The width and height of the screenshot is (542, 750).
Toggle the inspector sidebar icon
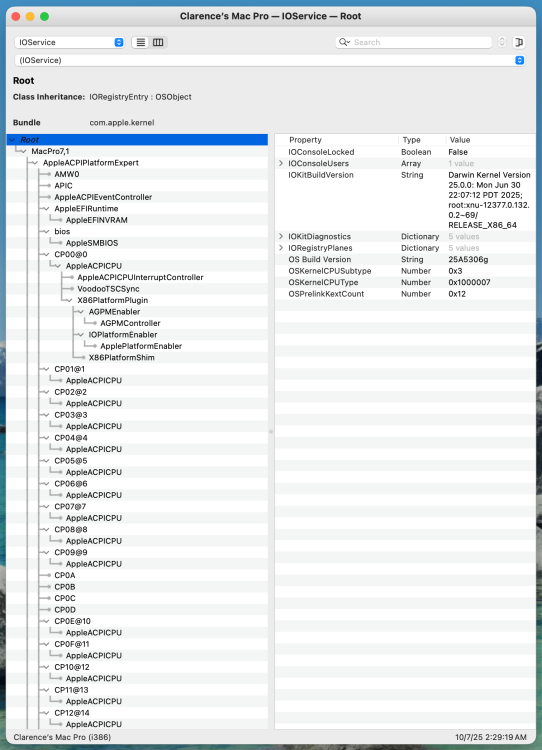pyautogui.click(x=519, y=42)
